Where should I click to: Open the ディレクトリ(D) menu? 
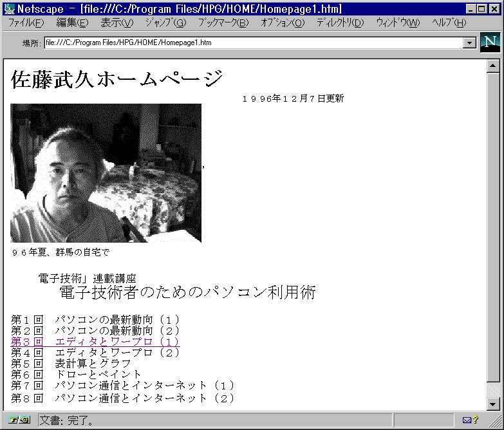(x=339, y=23)
